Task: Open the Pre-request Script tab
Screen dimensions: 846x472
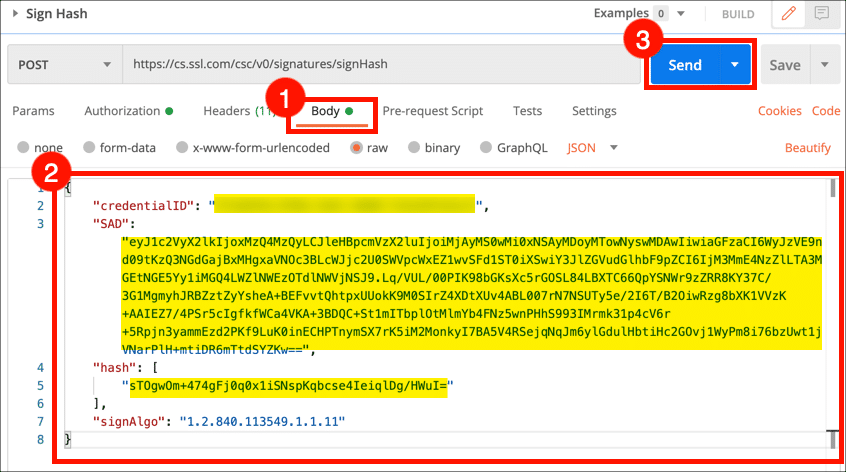Action: [432, 111]
